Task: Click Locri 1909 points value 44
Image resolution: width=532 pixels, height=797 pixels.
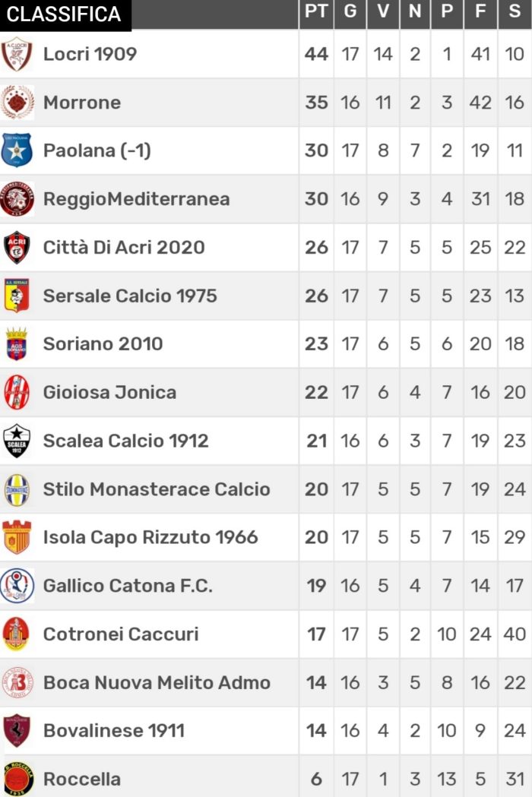Action: (x=316, y=54)
